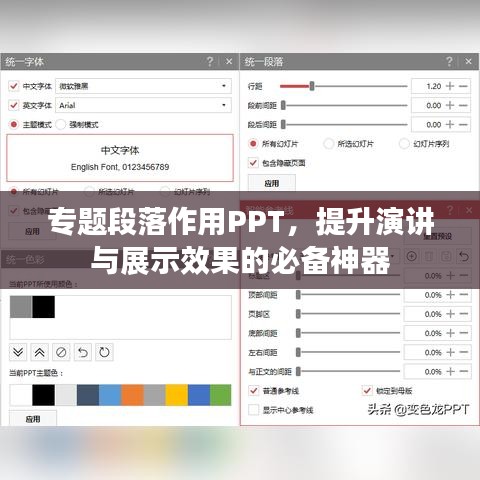Increase 页脚区 with its plus icon
This screenshot has width=480, height=480.
(450, 314)
